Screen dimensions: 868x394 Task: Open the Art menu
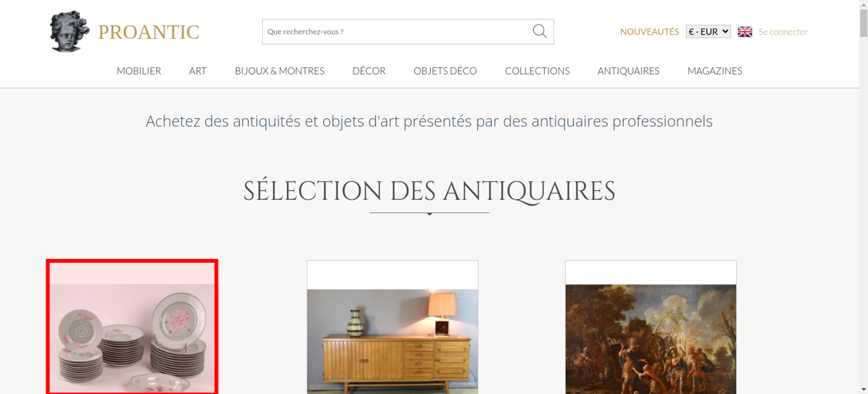click(x=198, y=71)
